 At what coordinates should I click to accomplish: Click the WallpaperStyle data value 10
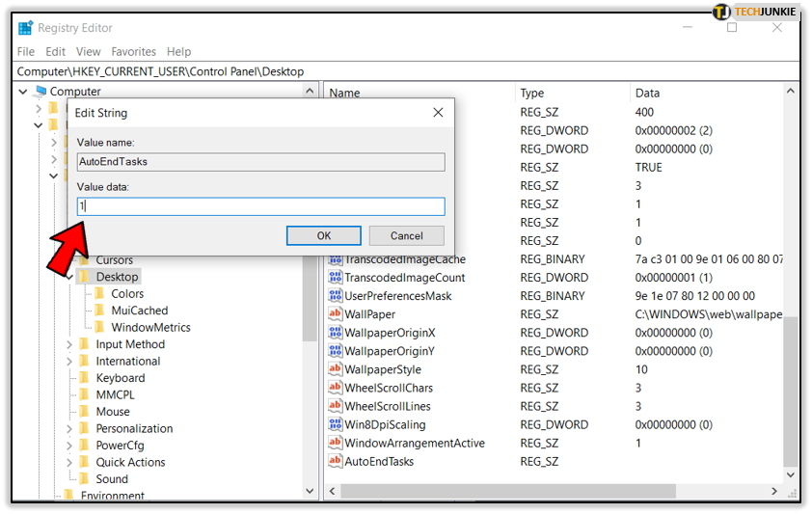pyautogui.click(x=641, y=369)
